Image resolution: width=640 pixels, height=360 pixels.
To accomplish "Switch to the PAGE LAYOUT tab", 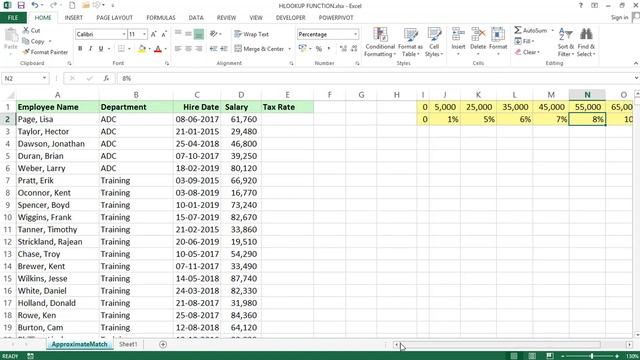I will point(114,18).
